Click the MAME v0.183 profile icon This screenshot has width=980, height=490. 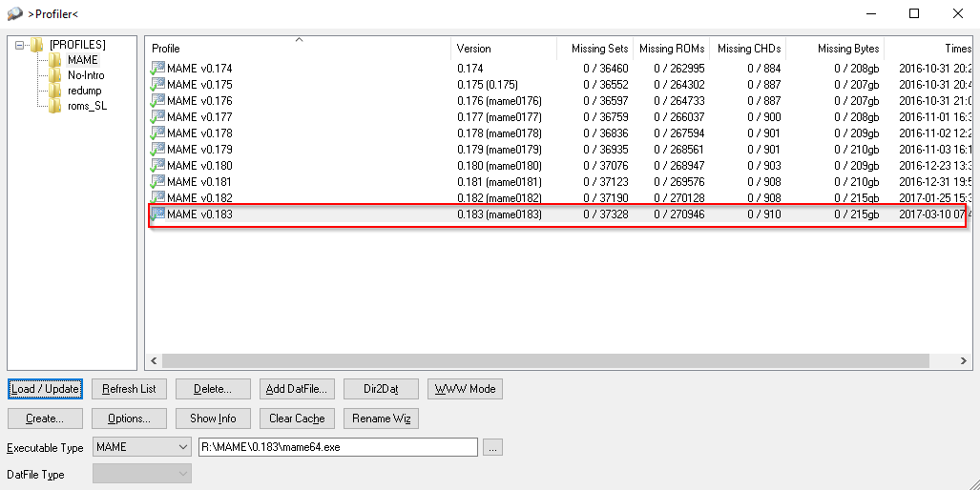tap(156, 214)
